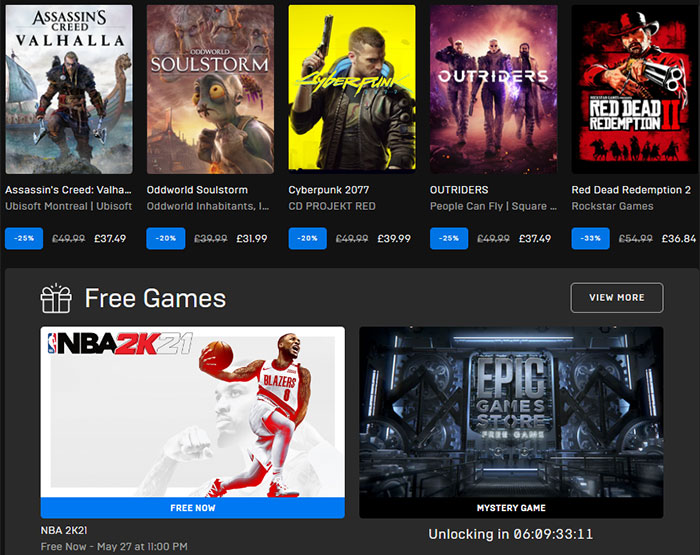Image resolution: width=700 pixels, height=555 pixels.
Task: Click the People Can Fly | Square publisher text
Action: pos(493,206)
